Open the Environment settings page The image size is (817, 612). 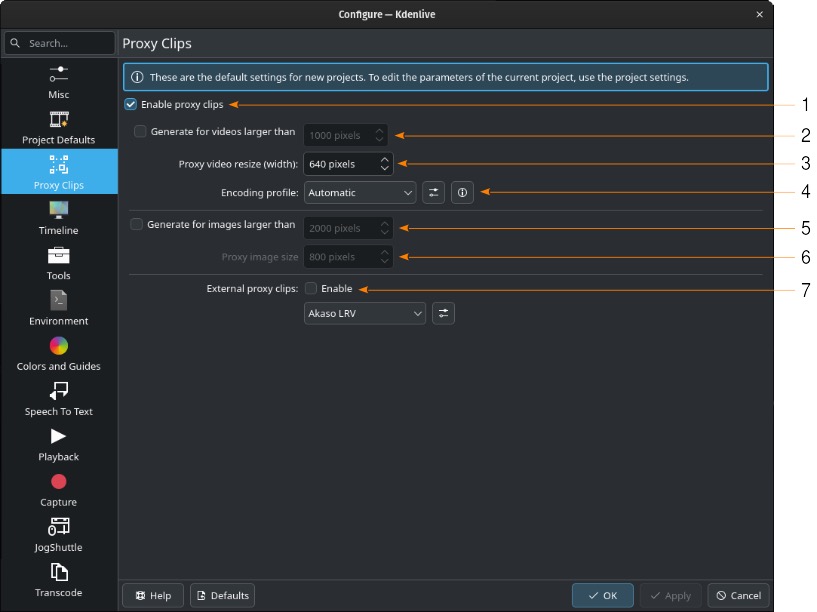tap(58, 308)
